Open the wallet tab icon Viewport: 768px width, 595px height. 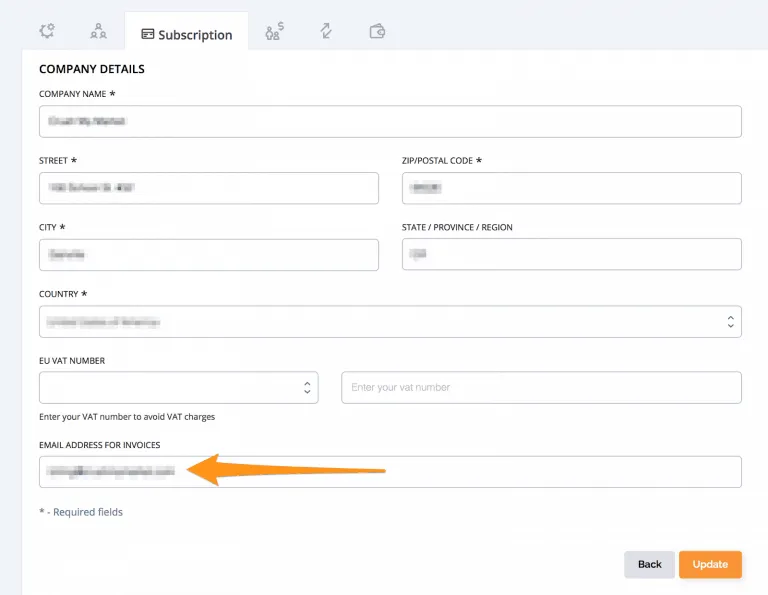(377, 31)
